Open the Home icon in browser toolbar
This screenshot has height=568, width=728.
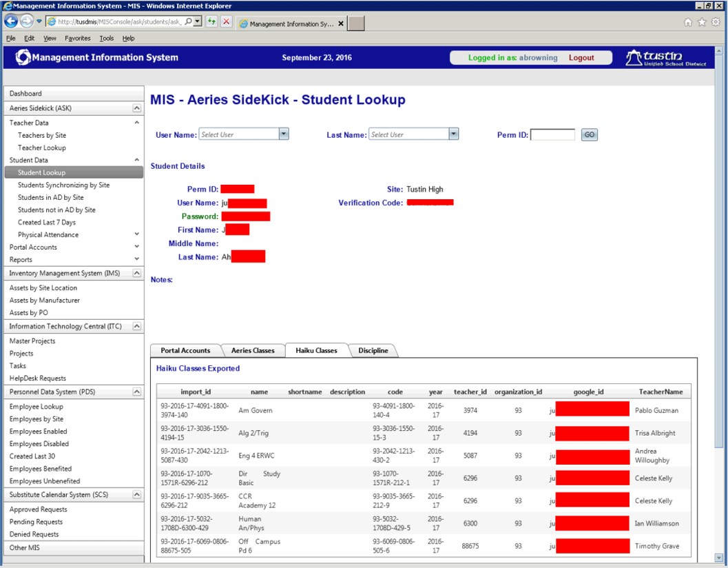coord(688,22)
